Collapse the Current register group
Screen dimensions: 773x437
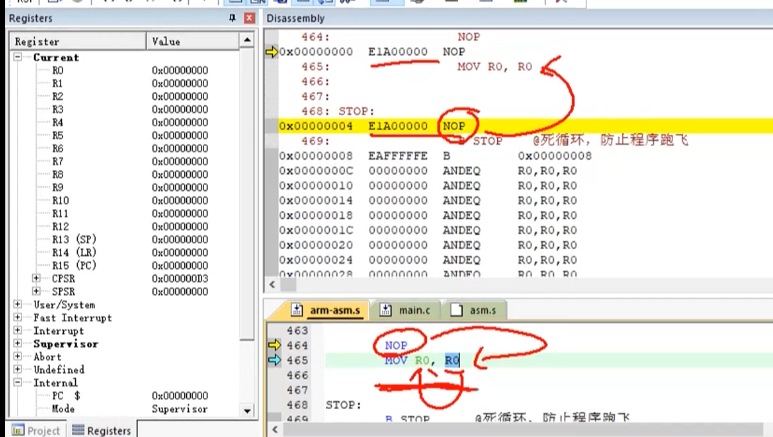click(x=18, y=57)
